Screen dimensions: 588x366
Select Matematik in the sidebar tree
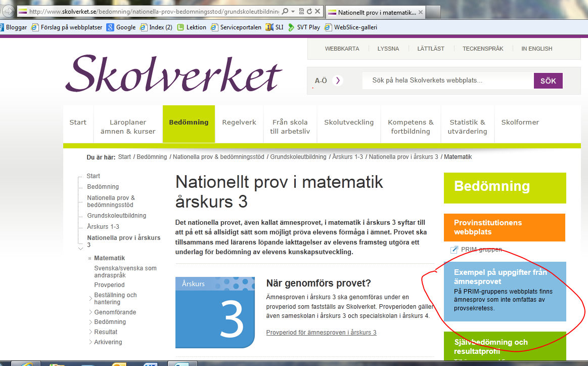pos(110,258)
